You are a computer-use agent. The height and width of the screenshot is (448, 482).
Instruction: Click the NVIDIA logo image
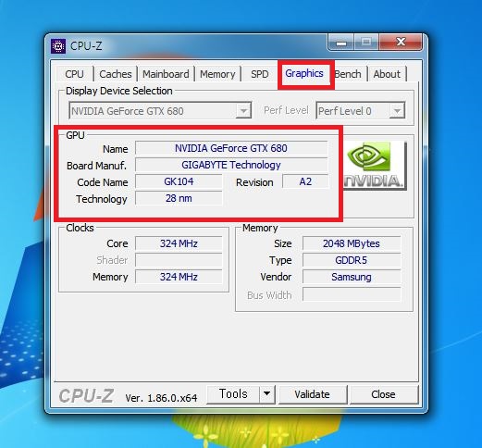pos(375,165)
